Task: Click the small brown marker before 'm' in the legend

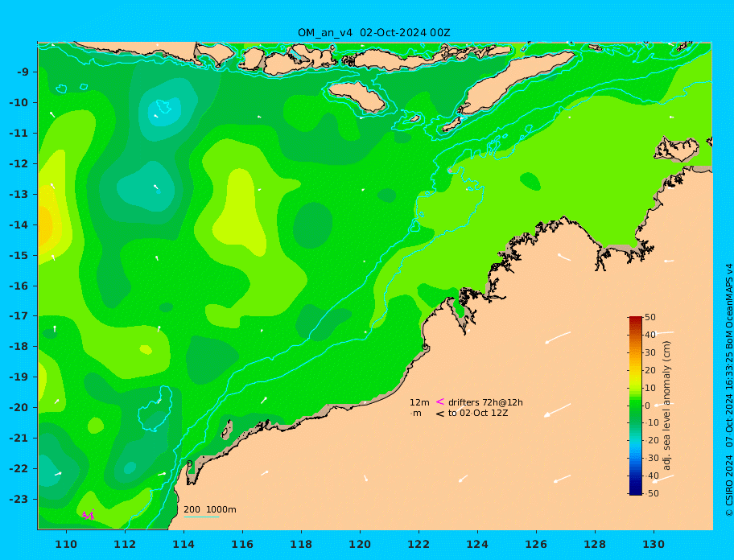Action: 411,414
